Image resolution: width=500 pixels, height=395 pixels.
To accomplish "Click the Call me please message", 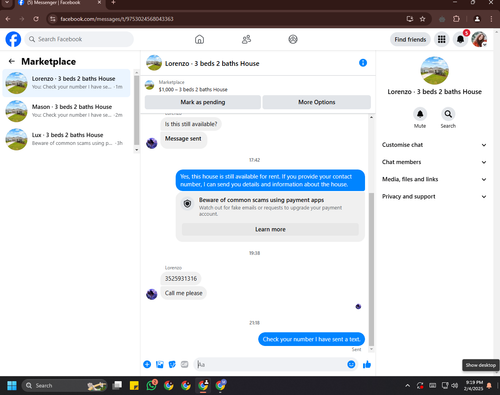I will 184,293.
